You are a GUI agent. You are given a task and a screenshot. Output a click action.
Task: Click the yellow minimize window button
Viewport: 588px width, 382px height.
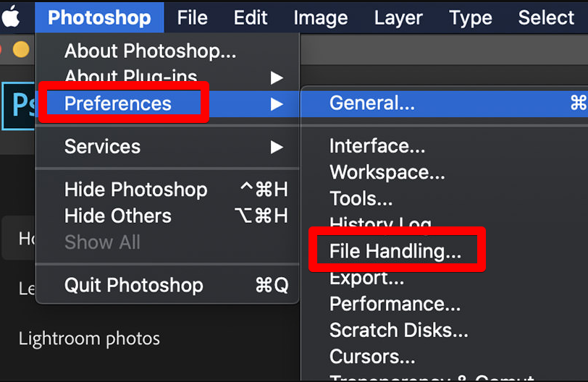[x=21, y=49]
